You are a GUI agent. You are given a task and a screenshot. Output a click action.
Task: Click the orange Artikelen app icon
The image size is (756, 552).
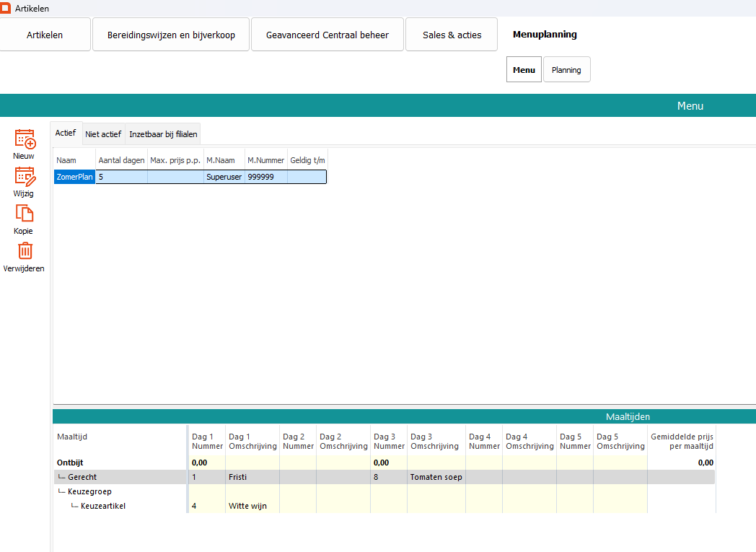click(6, 8)
